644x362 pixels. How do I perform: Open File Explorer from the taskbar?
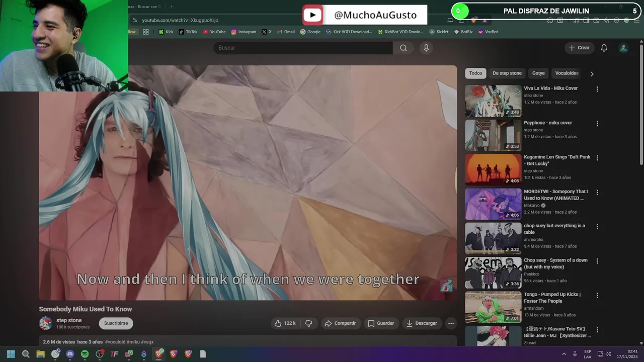40,354
